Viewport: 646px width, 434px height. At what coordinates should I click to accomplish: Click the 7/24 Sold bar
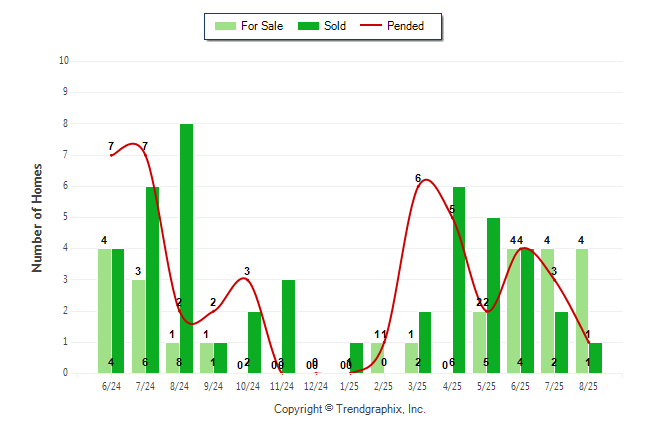click(152, 280)
